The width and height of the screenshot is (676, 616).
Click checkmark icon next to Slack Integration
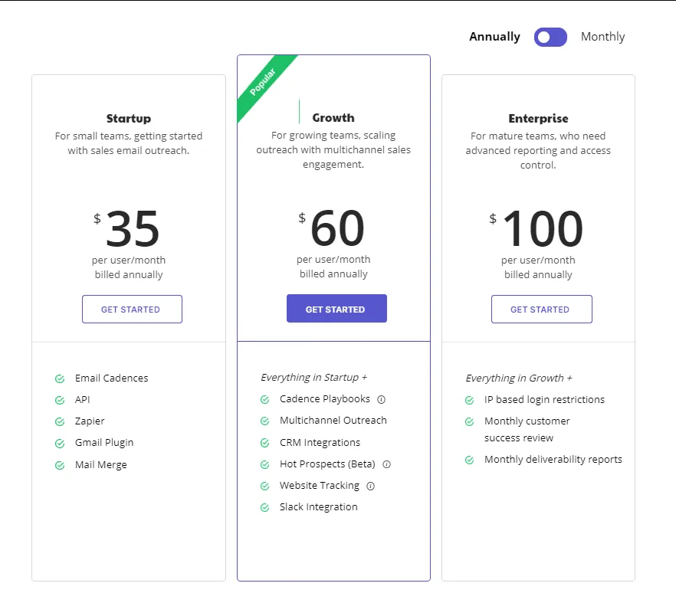point(264,507)
